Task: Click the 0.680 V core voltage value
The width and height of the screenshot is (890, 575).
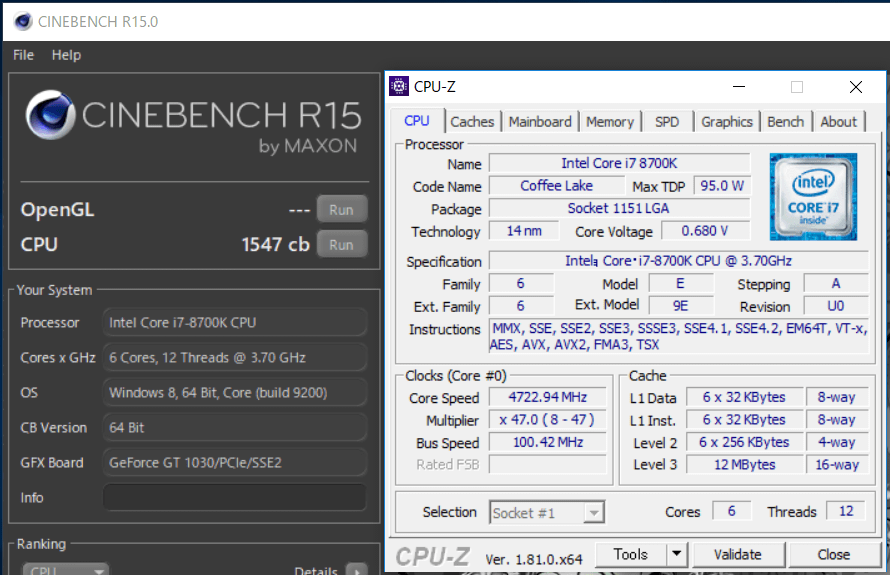Action: (x=705, y=231)
